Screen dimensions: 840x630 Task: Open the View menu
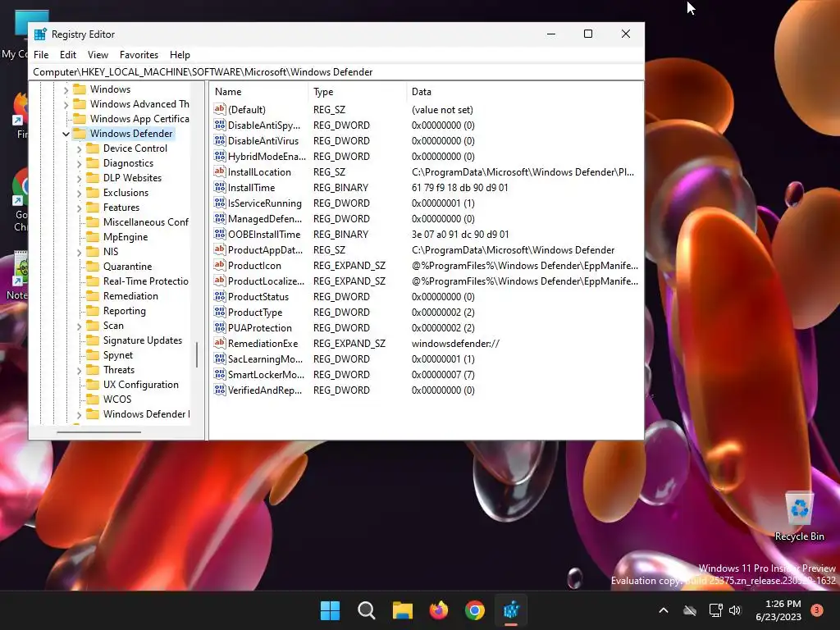pyautogui.click(x=98, y=55)
